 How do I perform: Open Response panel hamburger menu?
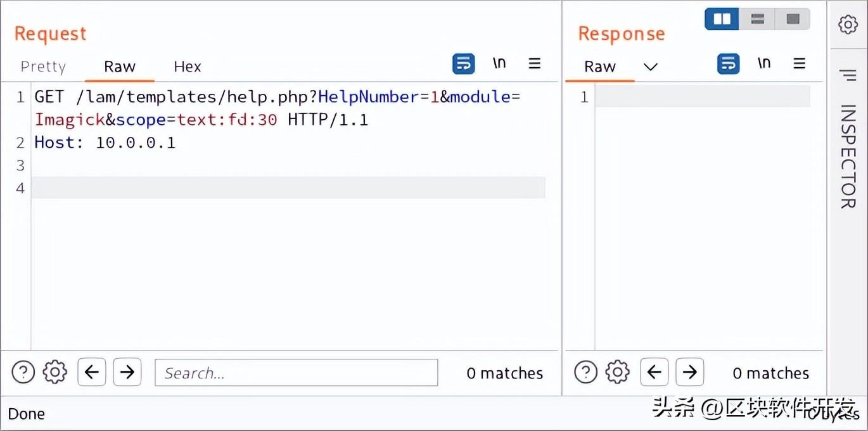[800, 63]
